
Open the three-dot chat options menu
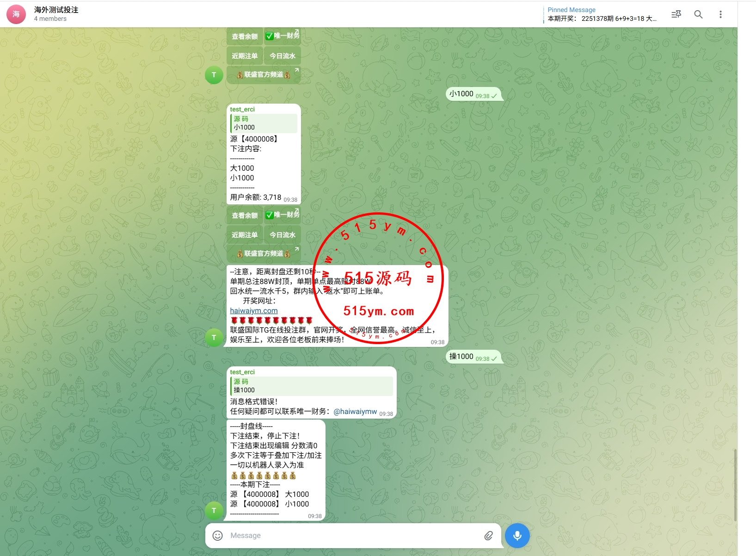tap(720, 14)
